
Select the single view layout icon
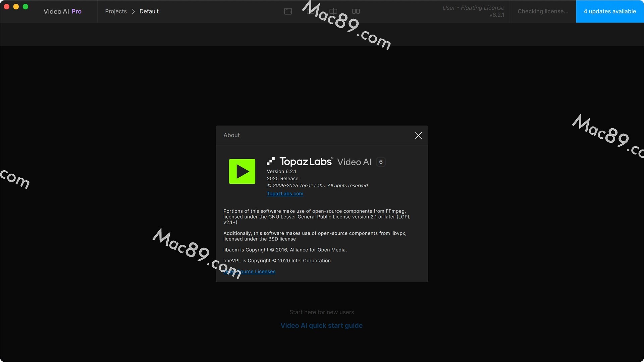[310, 11]
